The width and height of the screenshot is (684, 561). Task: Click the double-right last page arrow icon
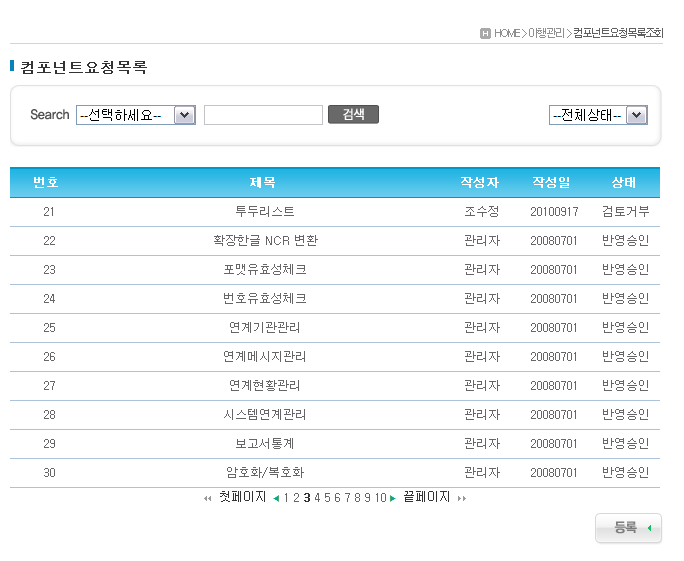click(x=462, y=498)
